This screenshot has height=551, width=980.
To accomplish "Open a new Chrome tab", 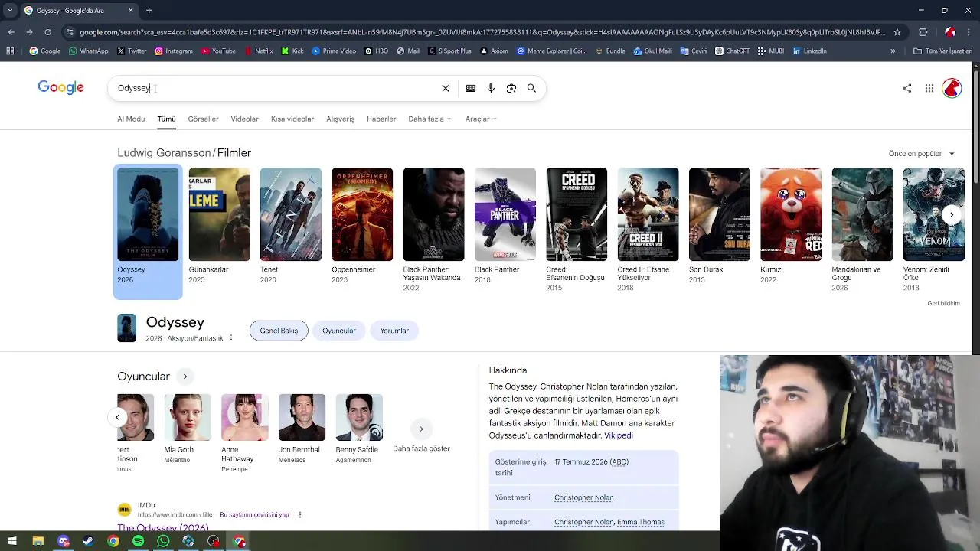I will coord(149,11).
